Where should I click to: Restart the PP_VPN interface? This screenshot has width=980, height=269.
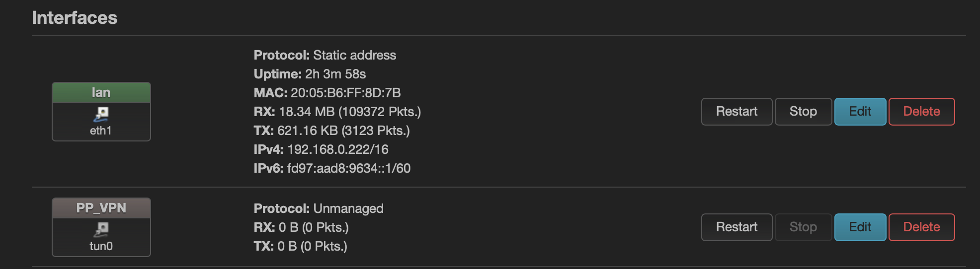click(736, 227)
